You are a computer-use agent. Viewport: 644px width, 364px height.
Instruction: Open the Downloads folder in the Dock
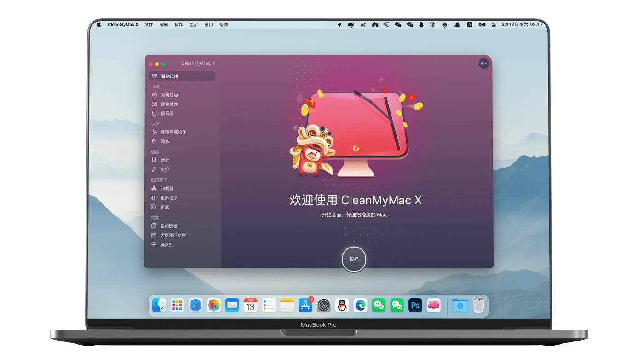[460, 305]
